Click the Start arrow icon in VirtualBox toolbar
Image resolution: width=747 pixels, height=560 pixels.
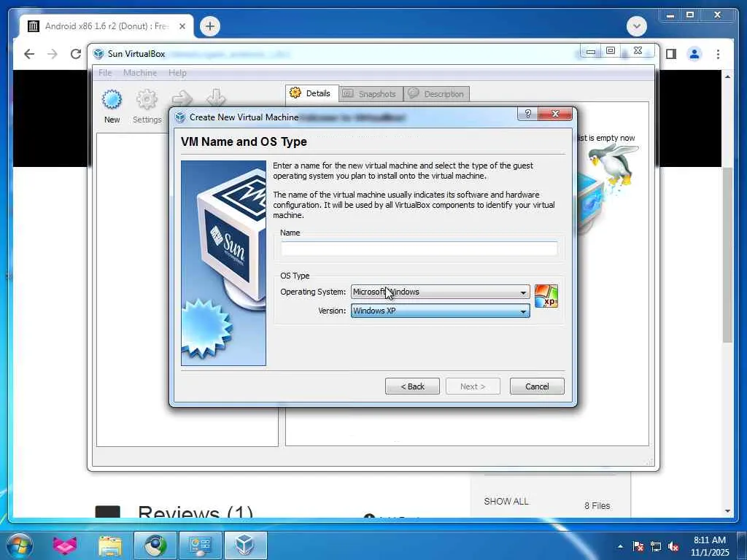182,98
